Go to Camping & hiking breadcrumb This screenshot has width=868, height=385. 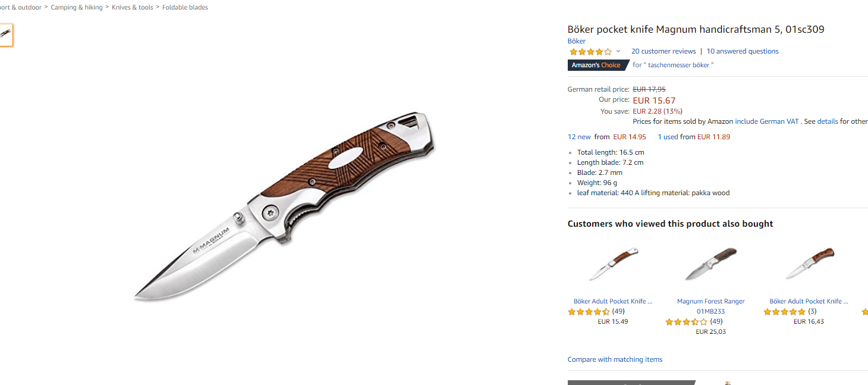coord(77,7)
